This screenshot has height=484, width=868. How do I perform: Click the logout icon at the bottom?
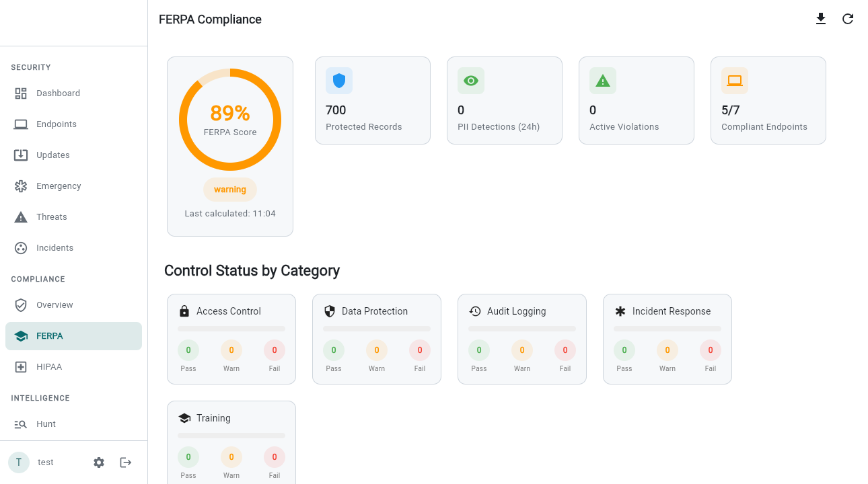click(x=125, y=462)
